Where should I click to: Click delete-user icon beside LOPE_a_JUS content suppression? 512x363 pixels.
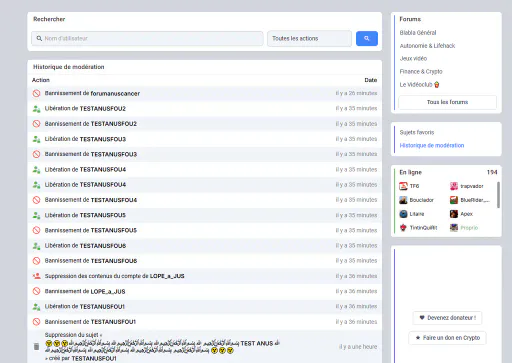point(36,276)
